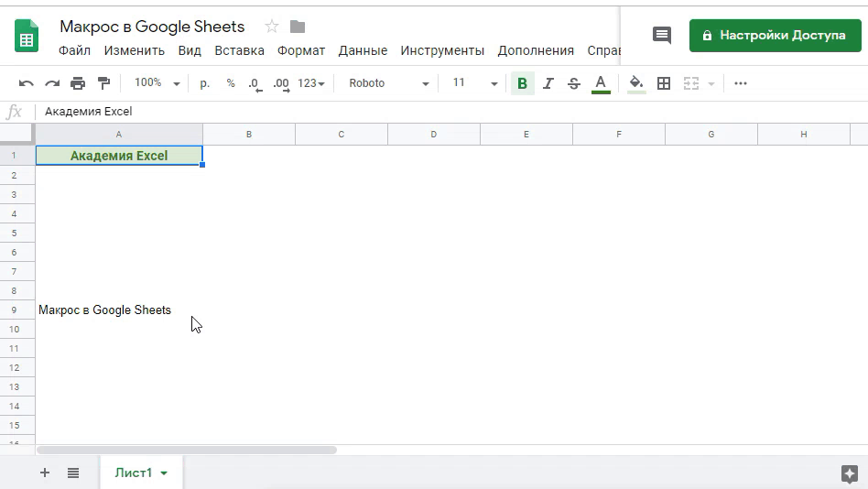Click the Borders grid icon
The image size is (868, 489).
(664, 83)
